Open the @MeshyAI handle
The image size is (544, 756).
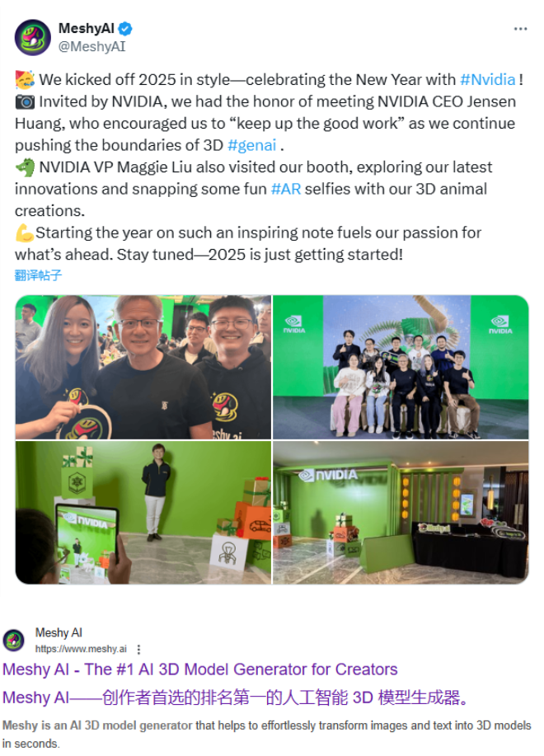point(92,47)
